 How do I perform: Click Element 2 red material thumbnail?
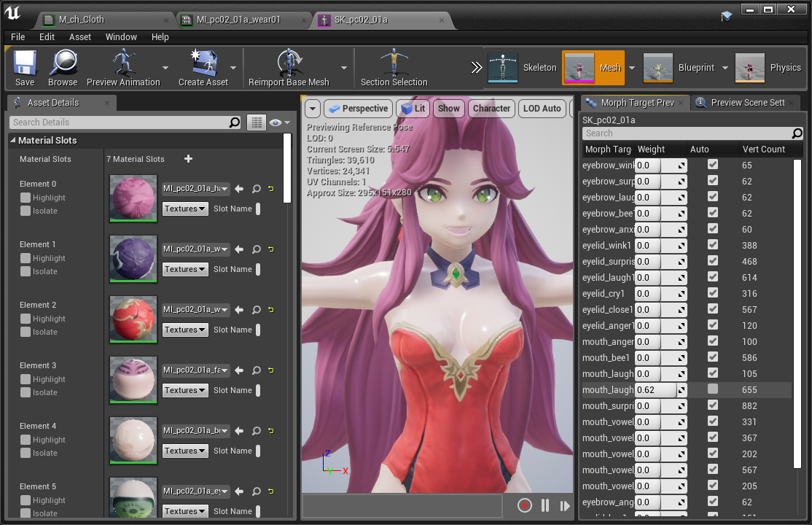133,319
